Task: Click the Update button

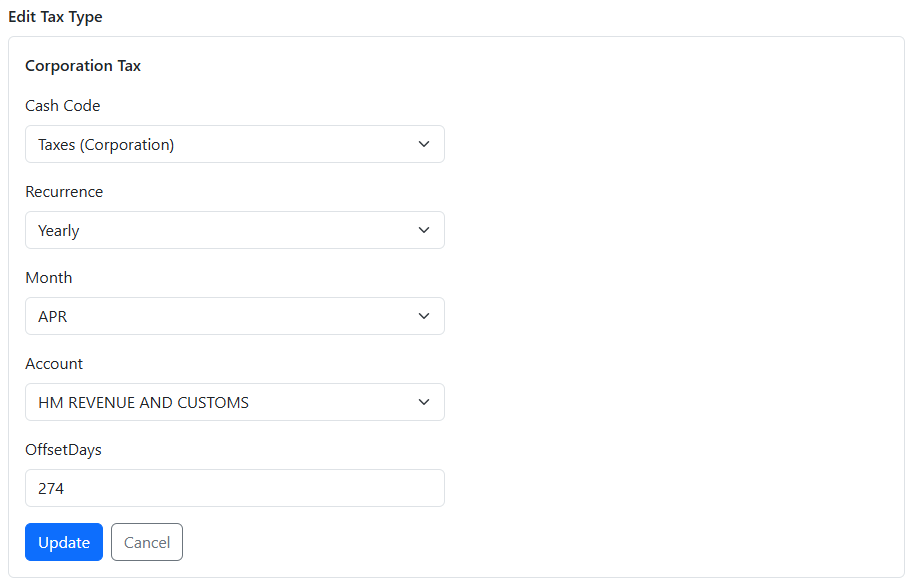Action: pyautogui.click(x=63, y=541)
